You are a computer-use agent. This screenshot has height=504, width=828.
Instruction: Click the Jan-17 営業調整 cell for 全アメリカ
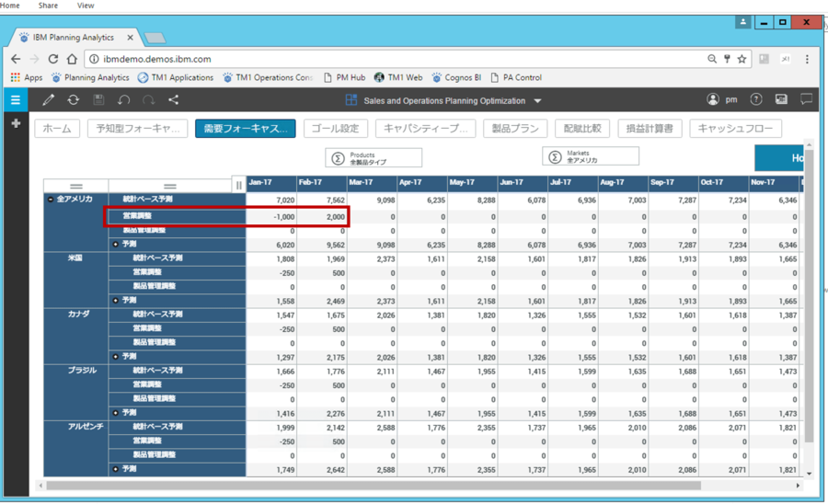pyautogui.click(x=271, y=217)
